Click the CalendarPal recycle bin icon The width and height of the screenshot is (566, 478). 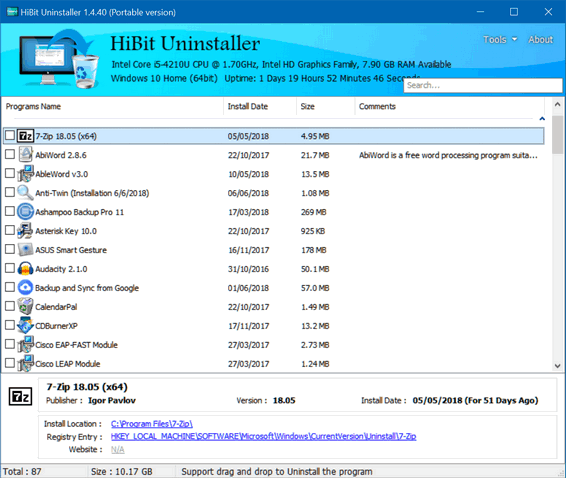[25, 307]
